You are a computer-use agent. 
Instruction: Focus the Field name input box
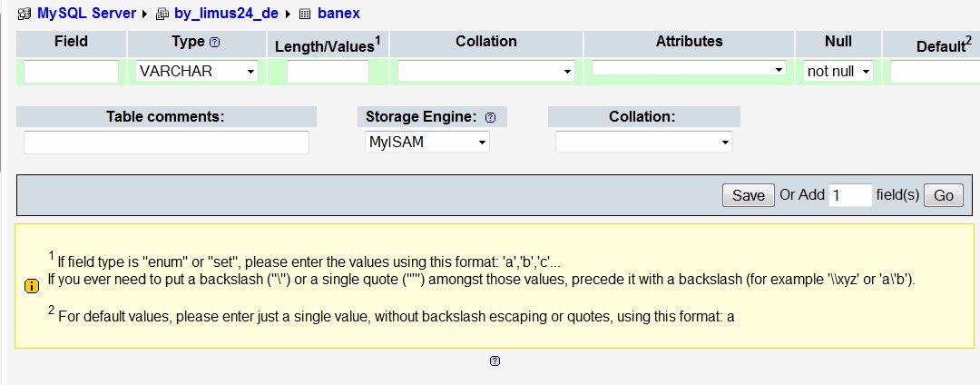pos(71,71)
